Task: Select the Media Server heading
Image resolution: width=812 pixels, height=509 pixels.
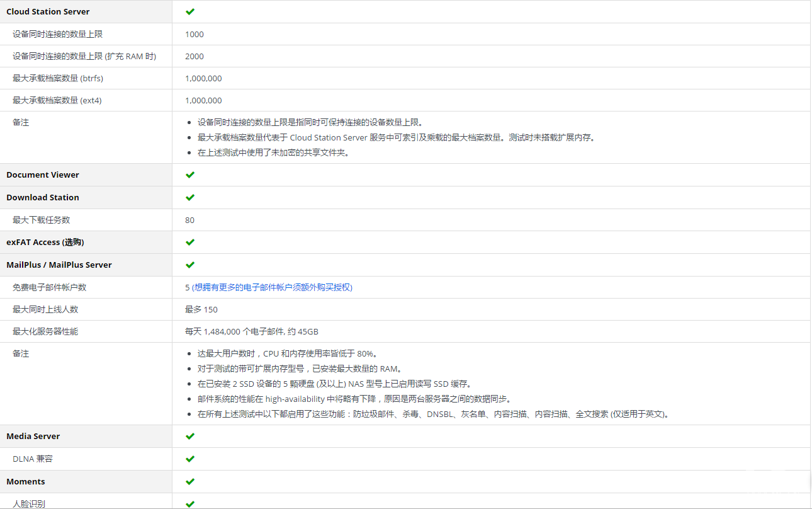Action: 33,436
